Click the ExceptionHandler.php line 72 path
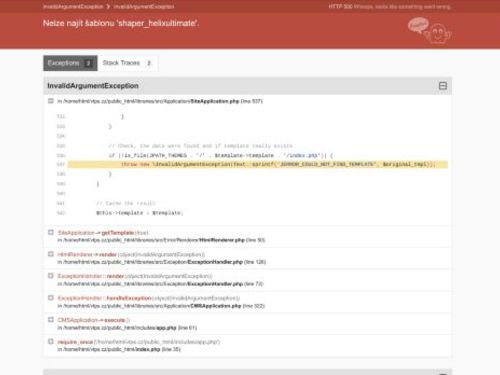The width and height of the screenshot is (500, 375). (160, 284)
